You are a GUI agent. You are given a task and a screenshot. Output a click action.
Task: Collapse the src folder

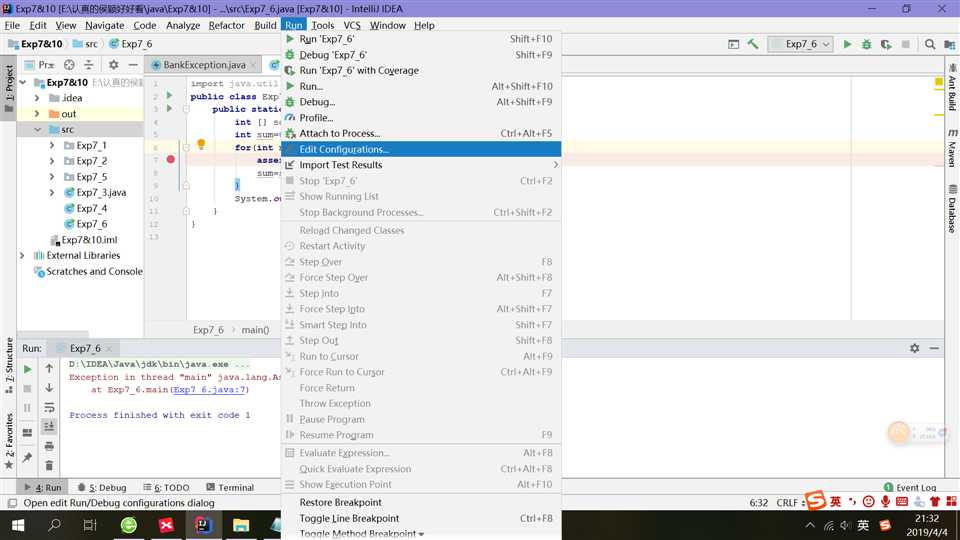(x=37, y=130)
